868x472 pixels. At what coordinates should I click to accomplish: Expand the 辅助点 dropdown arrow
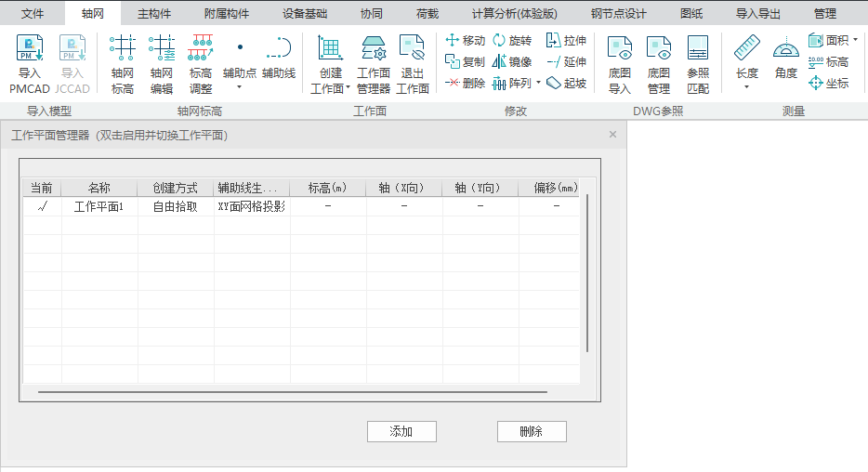point(240,87)
